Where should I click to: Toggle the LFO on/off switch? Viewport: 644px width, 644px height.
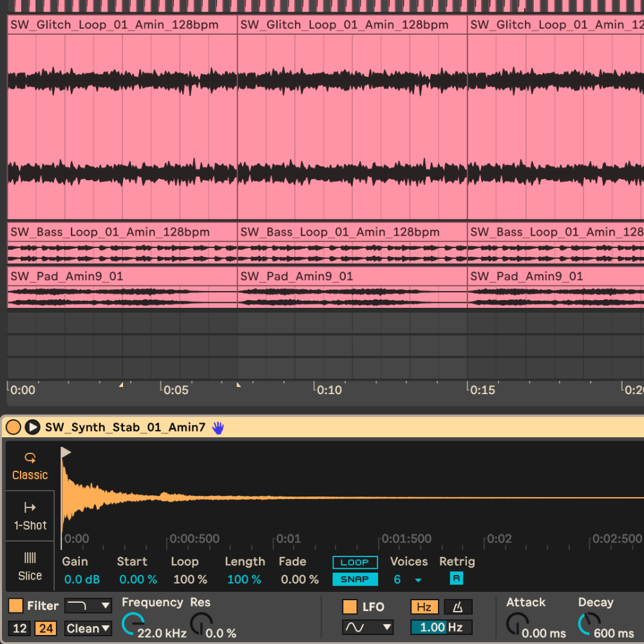coord(350,607)
